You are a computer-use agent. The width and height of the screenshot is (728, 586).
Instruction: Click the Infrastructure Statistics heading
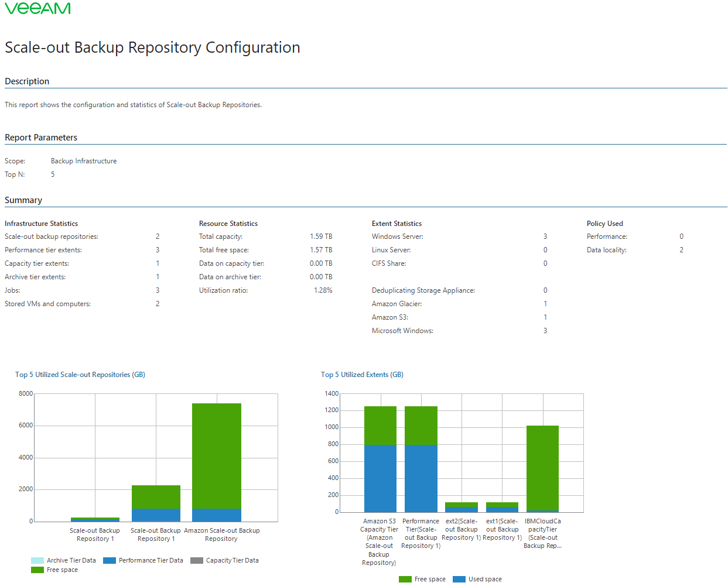pos(41,224)
